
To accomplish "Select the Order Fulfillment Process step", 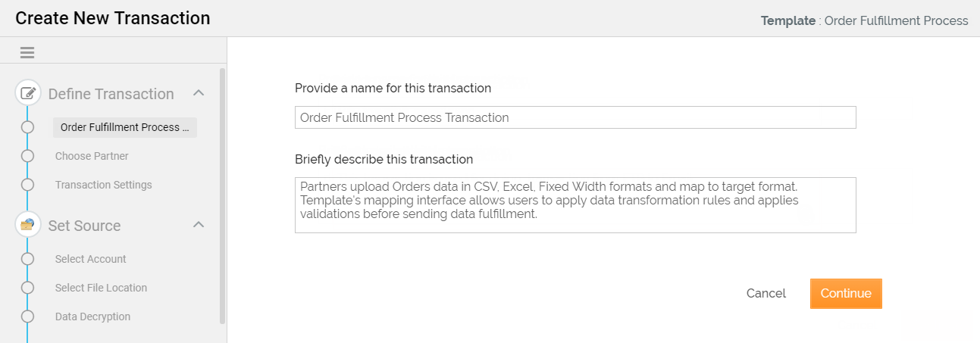I will (x=125, y=127).
